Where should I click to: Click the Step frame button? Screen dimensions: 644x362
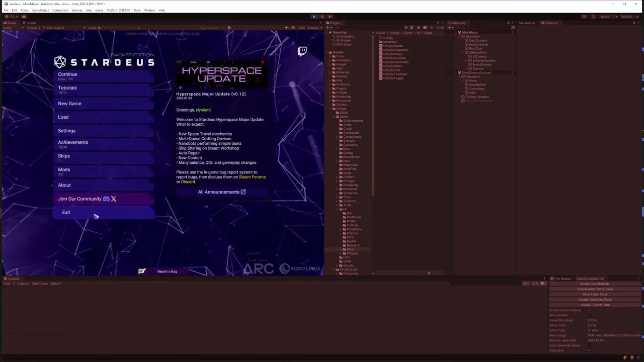click(x=330, y=17)
